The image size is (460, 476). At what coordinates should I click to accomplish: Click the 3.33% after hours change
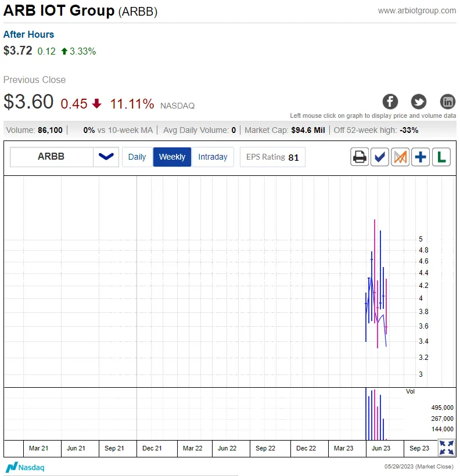82,51
